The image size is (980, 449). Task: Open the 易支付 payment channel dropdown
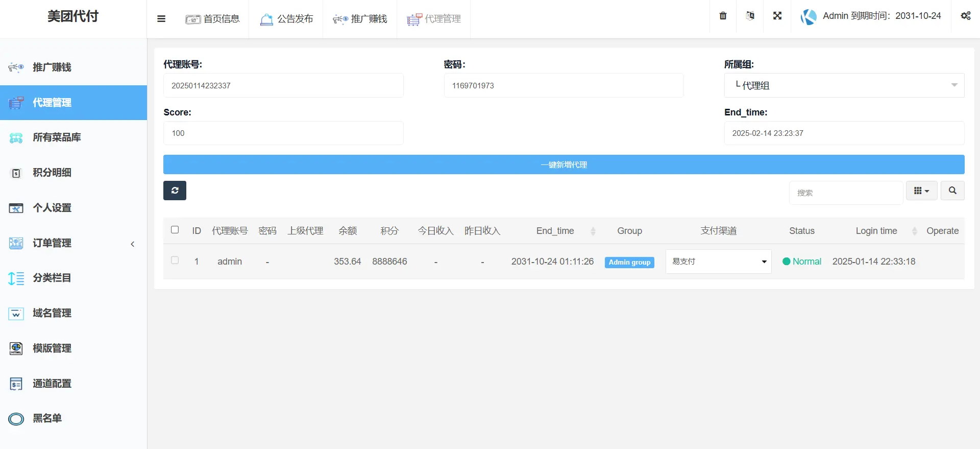click(718, 262)
